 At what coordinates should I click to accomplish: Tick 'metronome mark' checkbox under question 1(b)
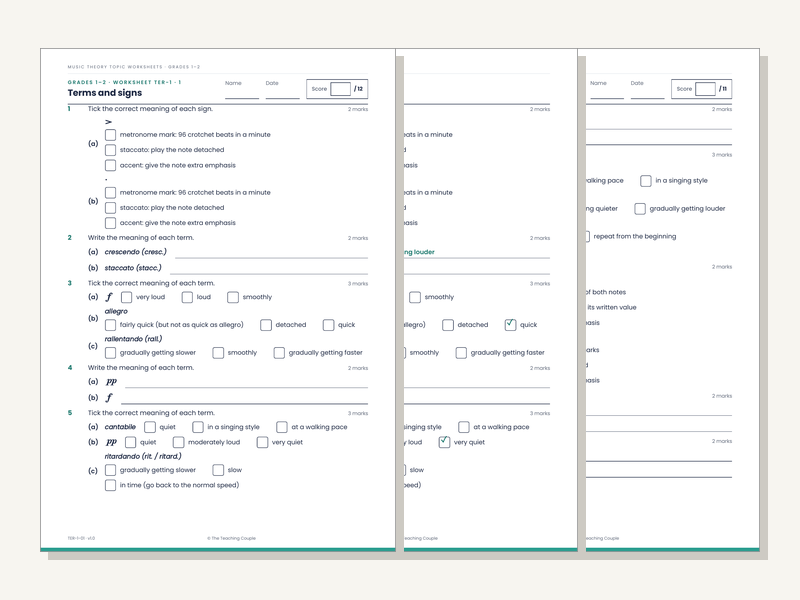[110, 192]
